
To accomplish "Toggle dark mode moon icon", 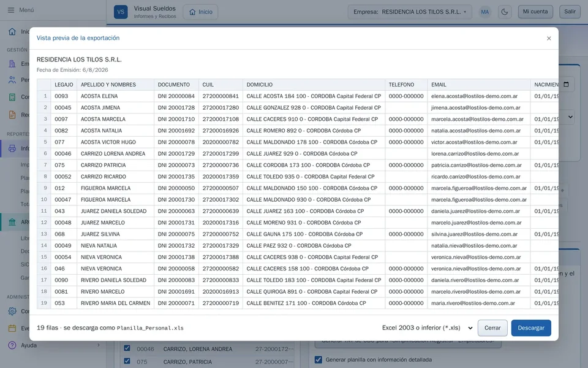I will [x=504, y=12].
